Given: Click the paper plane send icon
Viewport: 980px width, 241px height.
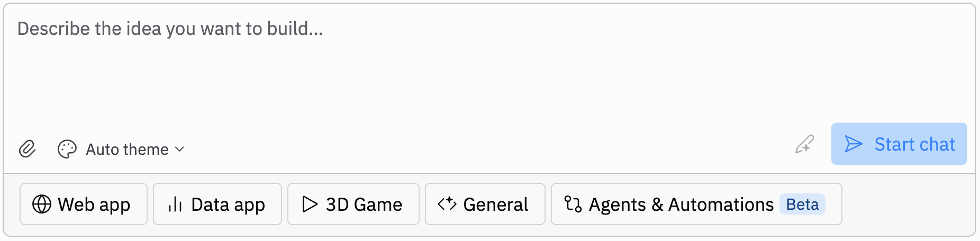Looking at the screenshot, I should click(854, 144).
